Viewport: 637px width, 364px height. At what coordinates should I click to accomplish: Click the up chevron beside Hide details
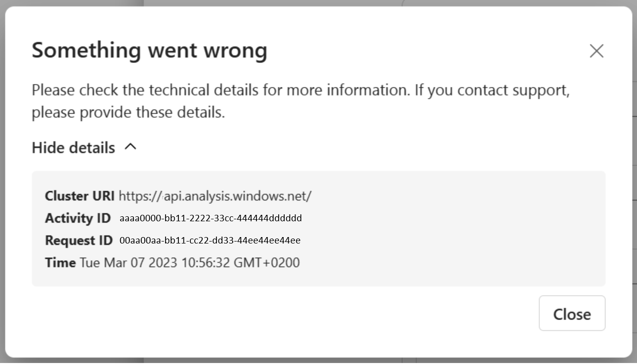[x=130, y=147]
